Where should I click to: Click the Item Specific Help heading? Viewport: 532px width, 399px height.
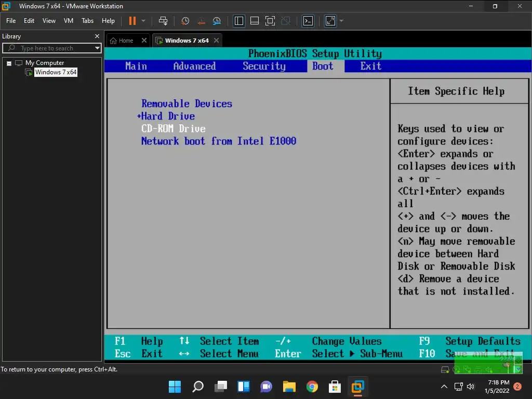tap(456, 91)
